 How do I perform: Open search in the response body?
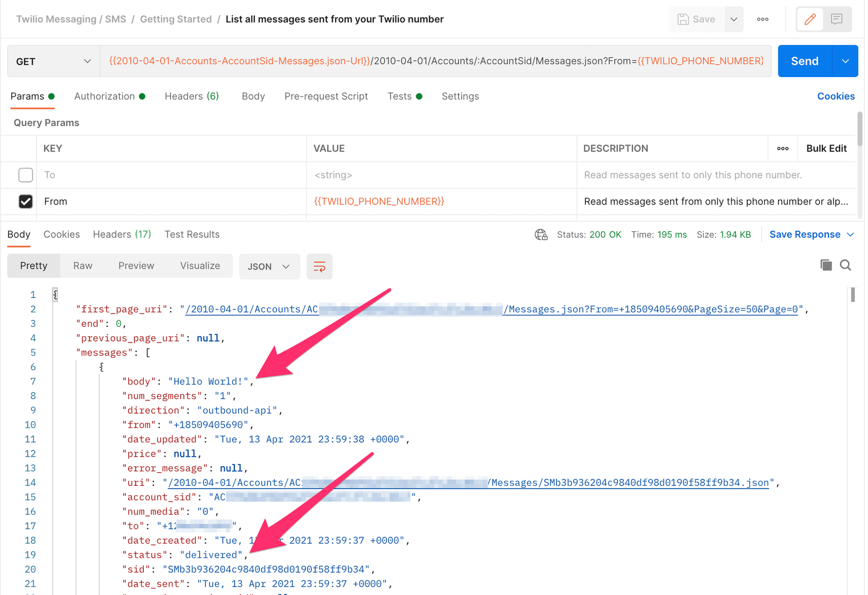[846, 265]
